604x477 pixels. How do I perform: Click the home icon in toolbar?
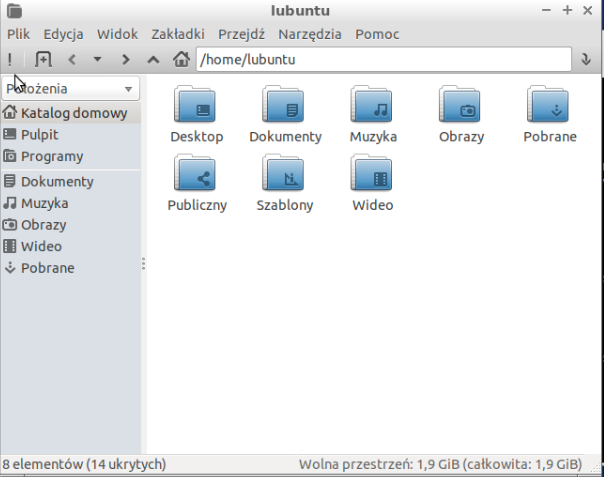point(181,59)
